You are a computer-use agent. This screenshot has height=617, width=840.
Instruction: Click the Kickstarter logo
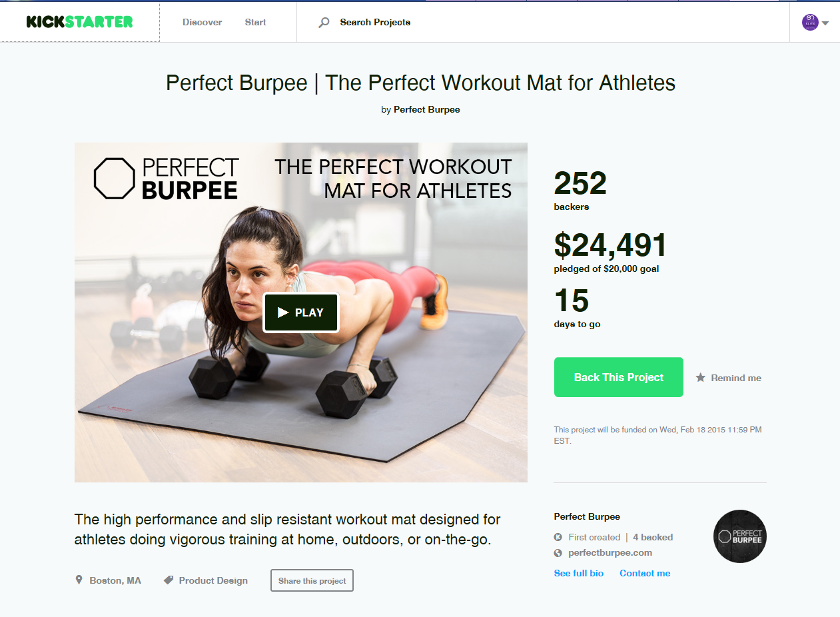80,22
